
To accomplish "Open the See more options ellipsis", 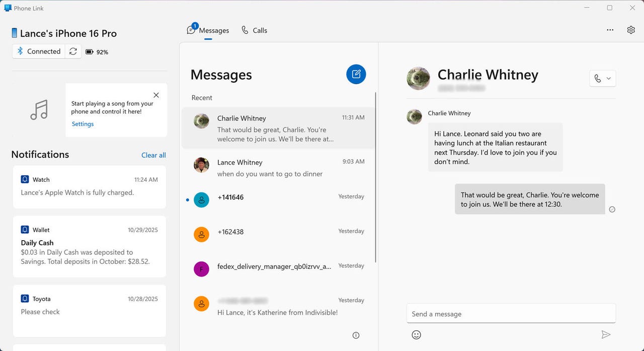I will [610, 30].
